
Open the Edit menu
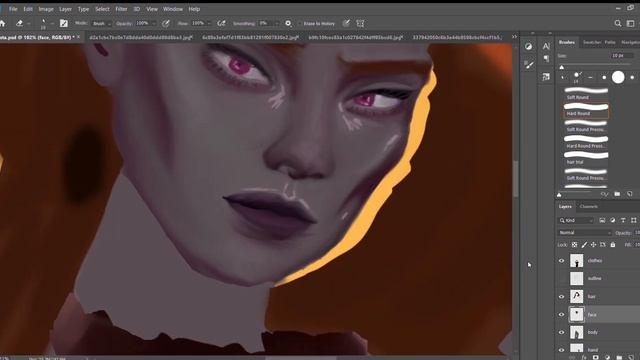tap(28, 9)
